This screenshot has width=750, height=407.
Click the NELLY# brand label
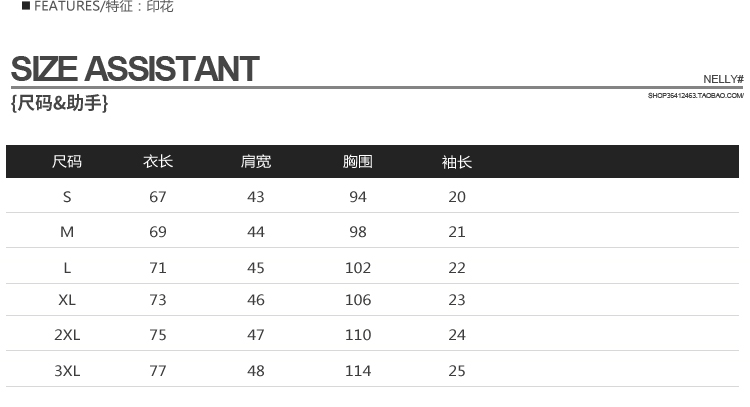click(x=723, y=79)
